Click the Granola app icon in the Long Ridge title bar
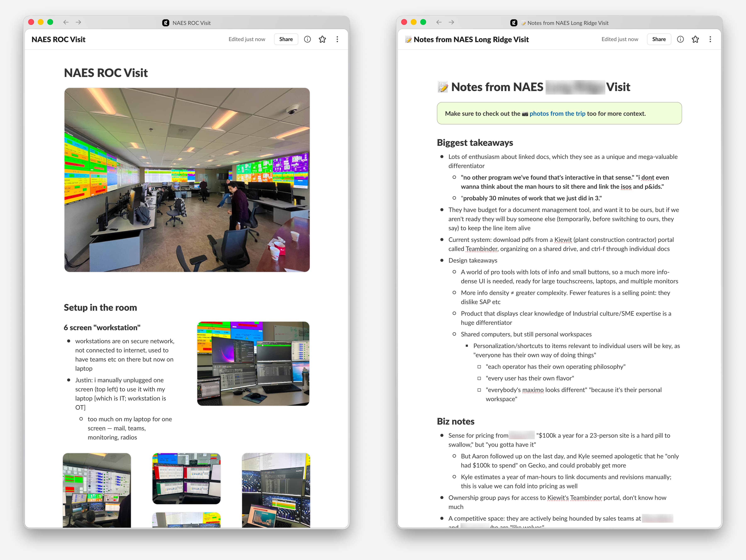The width and height of the screenshot is (746, 560). click(x=514, y=23)
